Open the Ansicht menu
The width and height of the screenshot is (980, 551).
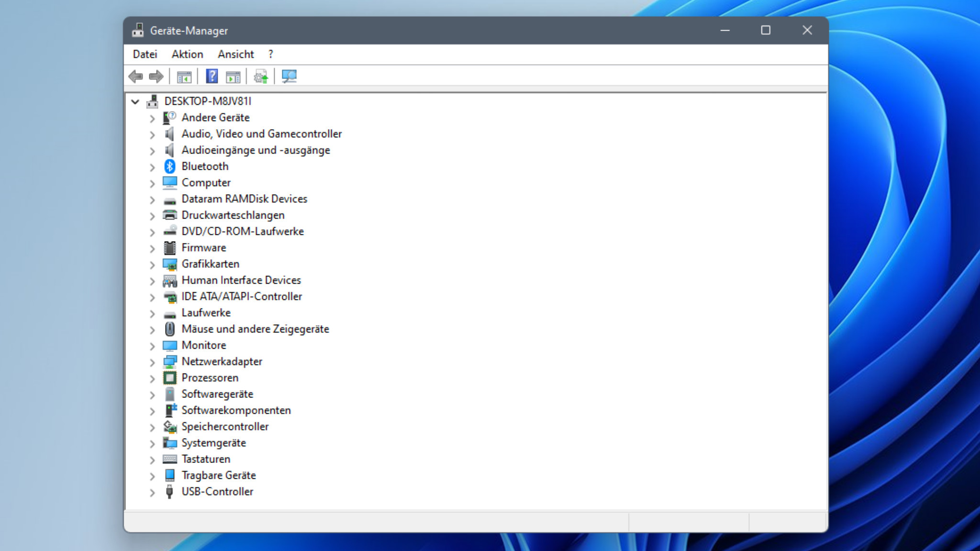pos(235,54)
